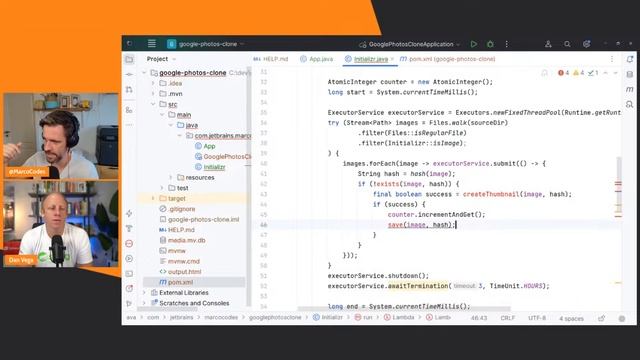
Task: Expand the .idea folder
Action: point(153,83)
